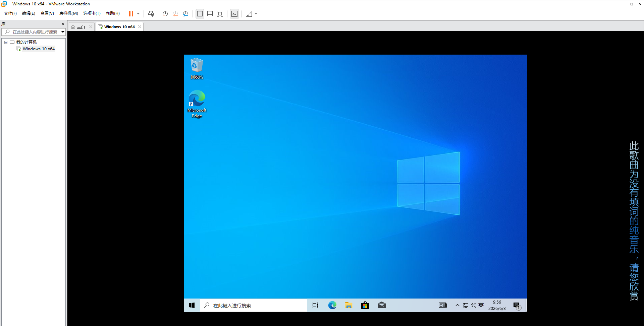Viewport: 644px width, 326px height.
Task: Take a snapshot of the virtual machine
Action: pyautogui.click(x=165, y=14)
